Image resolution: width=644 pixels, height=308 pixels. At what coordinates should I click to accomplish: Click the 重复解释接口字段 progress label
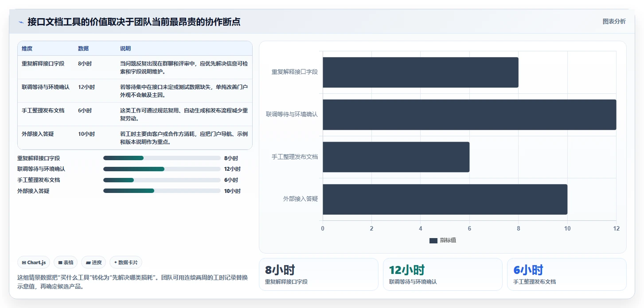[x=39, y=158]
